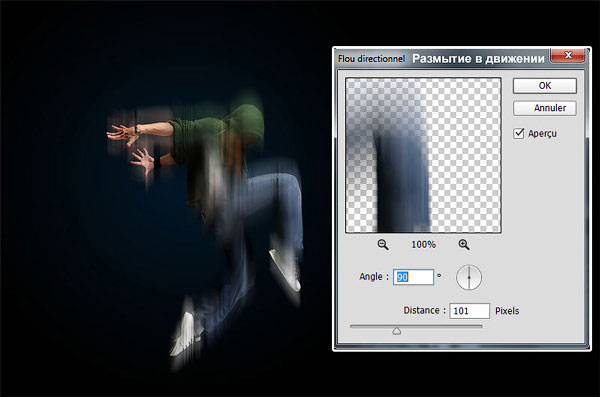This screenshot has width=600, height=397.
Task: Click the blur preview thumbnail
Action: pos(423,155)
